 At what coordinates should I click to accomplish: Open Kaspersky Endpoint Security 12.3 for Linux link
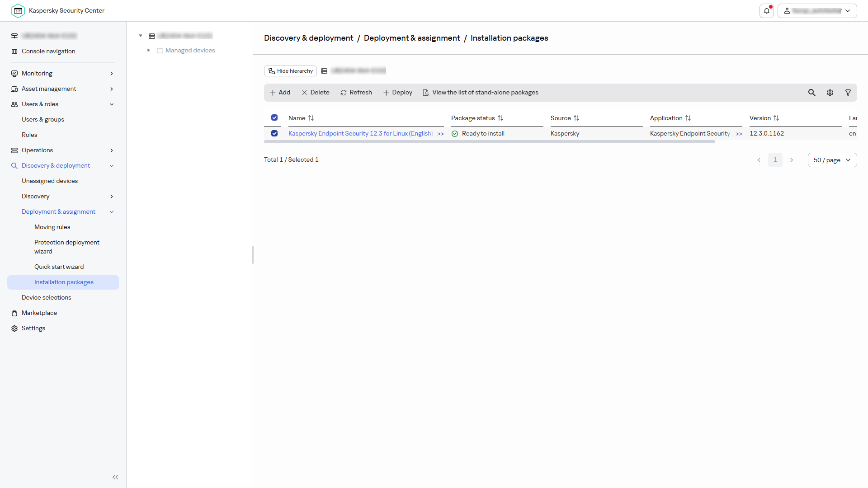click(x=361, y=134)
